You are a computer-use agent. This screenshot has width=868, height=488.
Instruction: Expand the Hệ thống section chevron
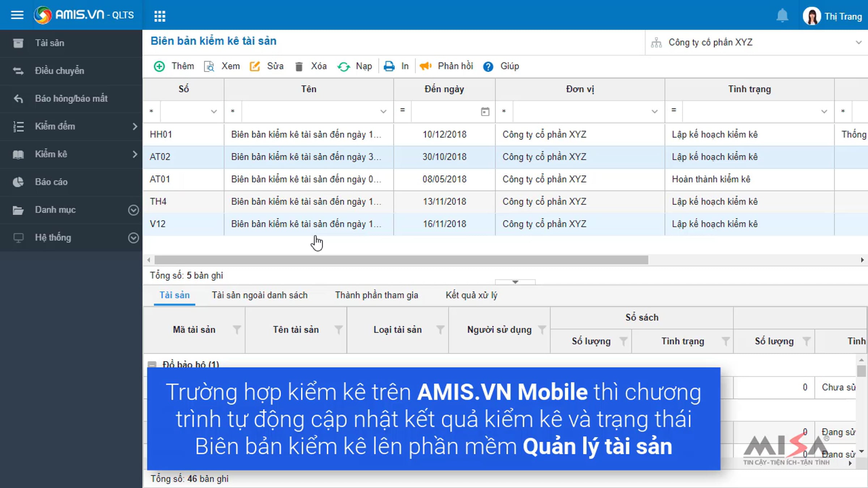[x=133, y=238]
